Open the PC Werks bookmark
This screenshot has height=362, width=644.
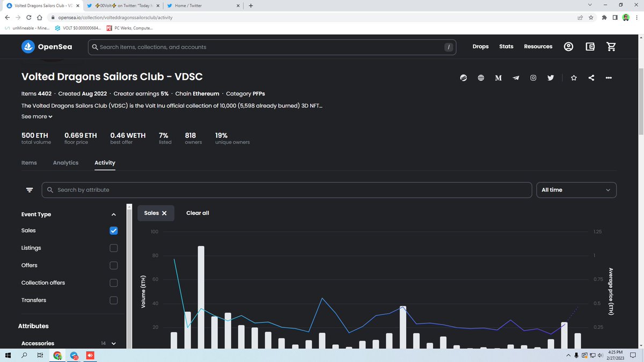129,28
